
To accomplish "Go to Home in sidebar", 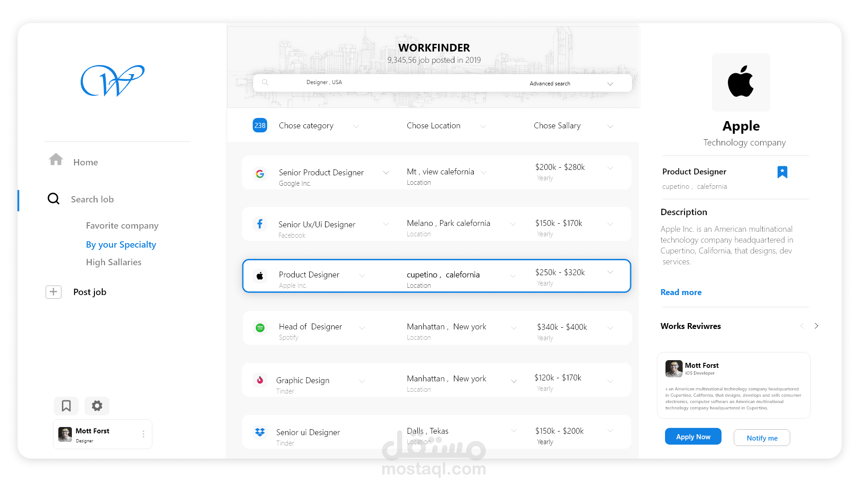I will click(x=85, y=162).
